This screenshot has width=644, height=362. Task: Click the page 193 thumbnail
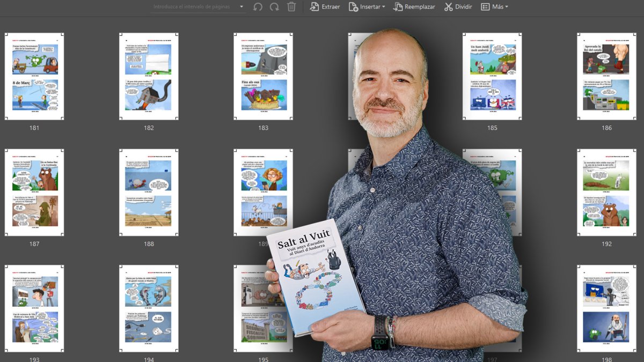tap(34, 308)
